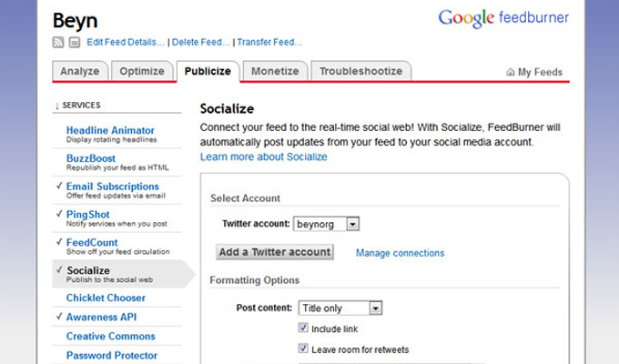619x364 pixels.
Task: Click the Beyn feed title
Action: click(x=75, y=20)
